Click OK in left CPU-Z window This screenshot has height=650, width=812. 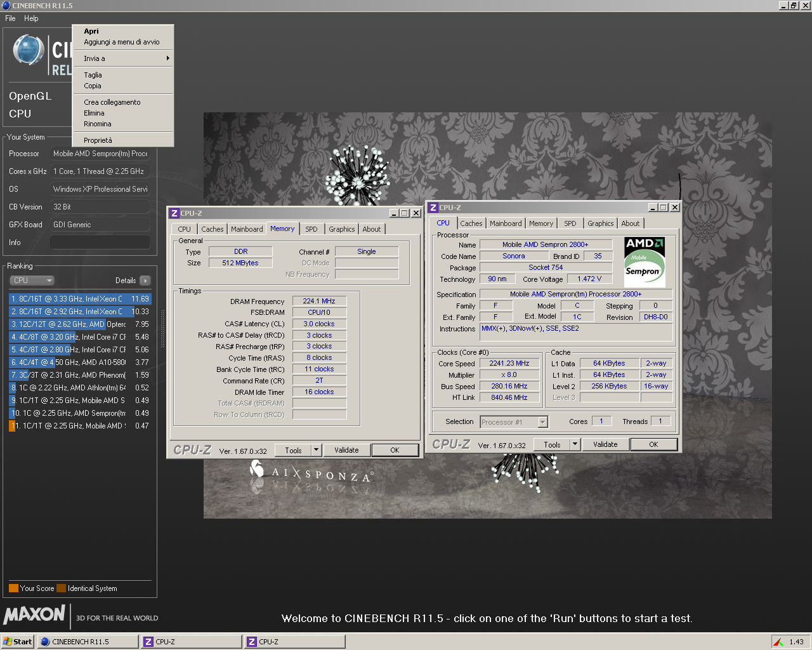pos(395,450)
